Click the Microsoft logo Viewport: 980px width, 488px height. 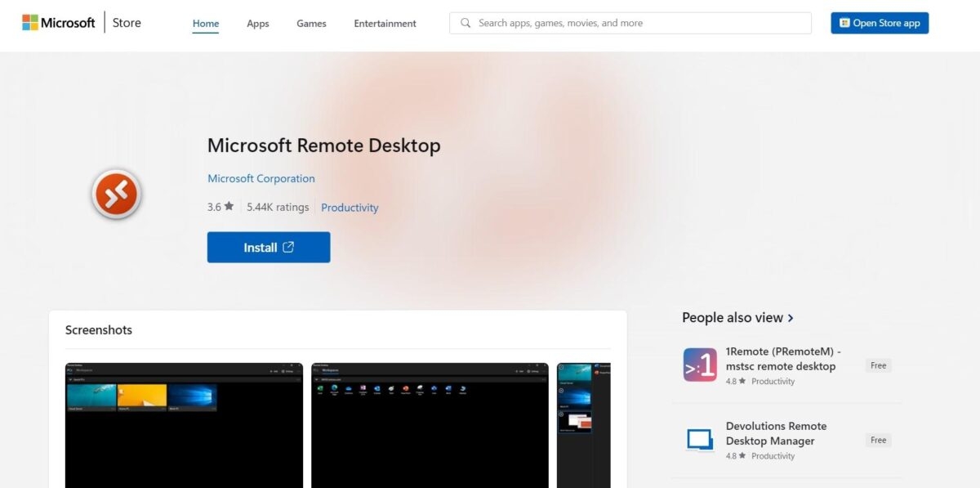point(59,23)
